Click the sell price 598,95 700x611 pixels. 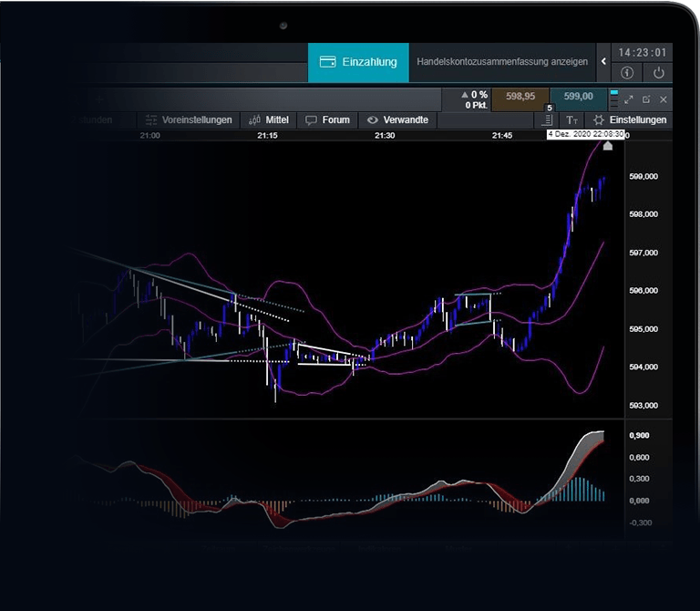pyautogui.click(x=520, y=97)
